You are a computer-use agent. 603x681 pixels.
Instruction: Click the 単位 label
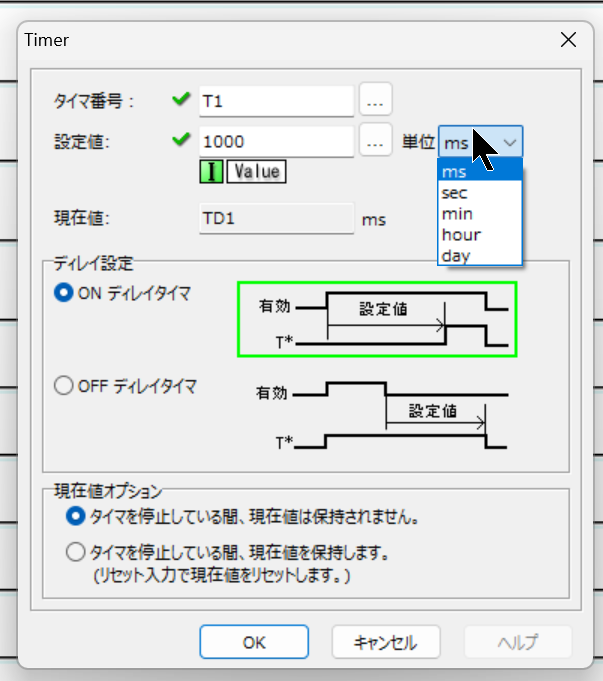[x=418, y=142]
